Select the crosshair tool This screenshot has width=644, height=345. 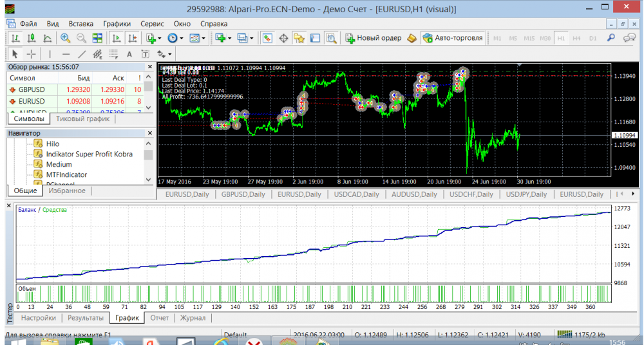tap(31, 54)
